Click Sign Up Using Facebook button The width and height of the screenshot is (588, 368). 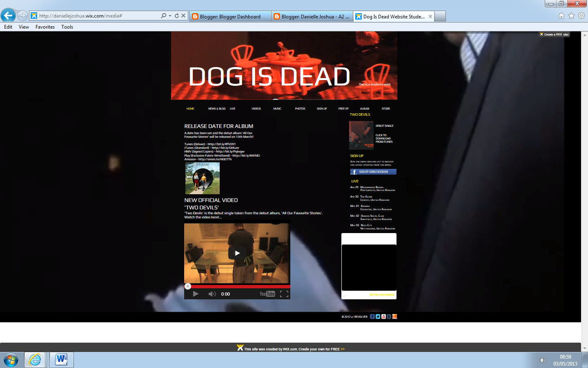coord(373,172)
